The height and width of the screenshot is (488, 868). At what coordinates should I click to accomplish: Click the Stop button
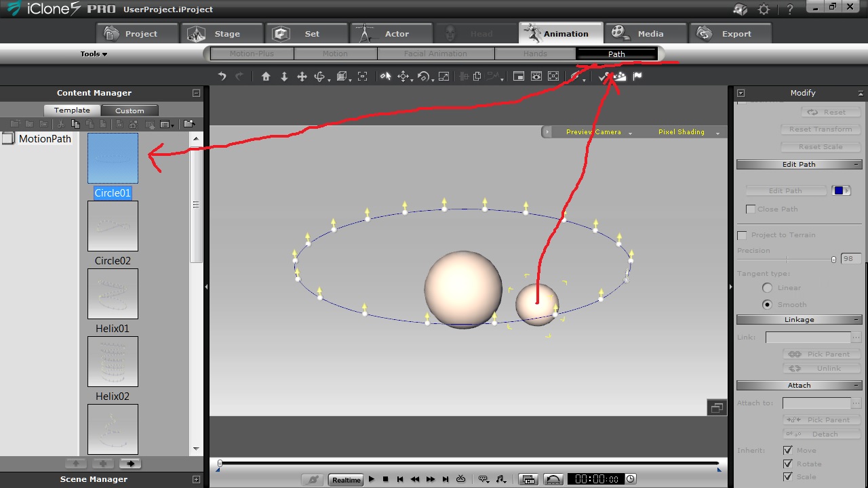pyautogui.click(x=386, y=479)
